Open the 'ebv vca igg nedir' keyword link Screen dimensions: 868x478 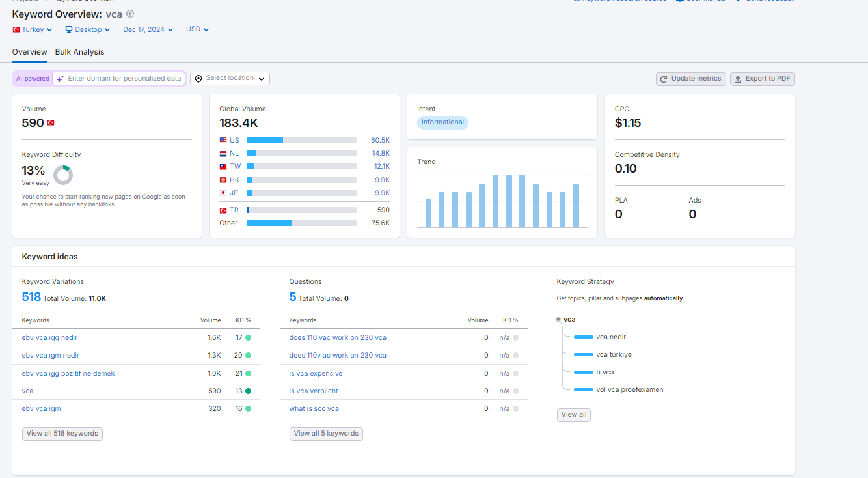pos(49,337)
